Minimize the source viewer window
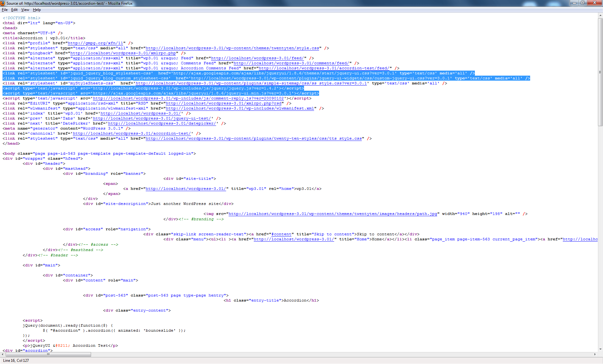Screen dimensions: 603x364 tap(574, 3)
